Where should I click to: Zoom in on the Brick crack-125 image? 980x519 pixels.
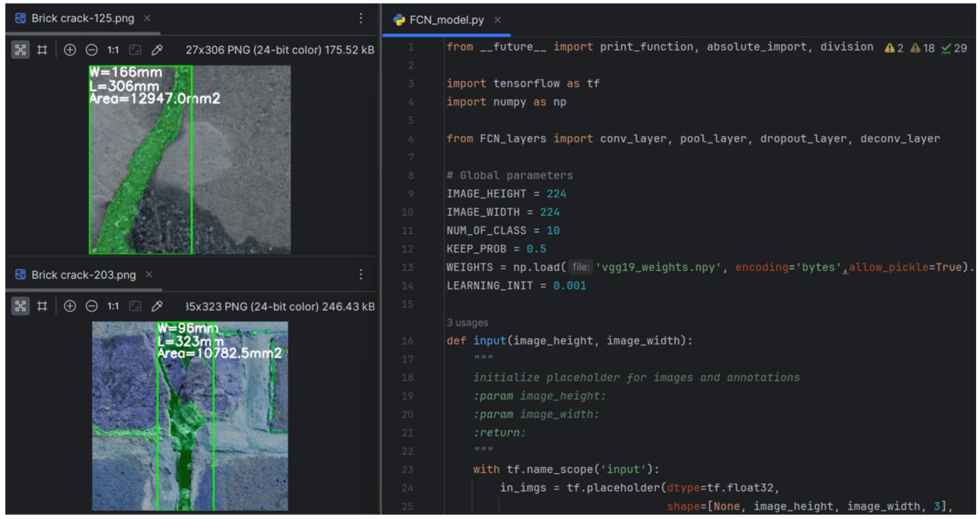pos(70,50)
